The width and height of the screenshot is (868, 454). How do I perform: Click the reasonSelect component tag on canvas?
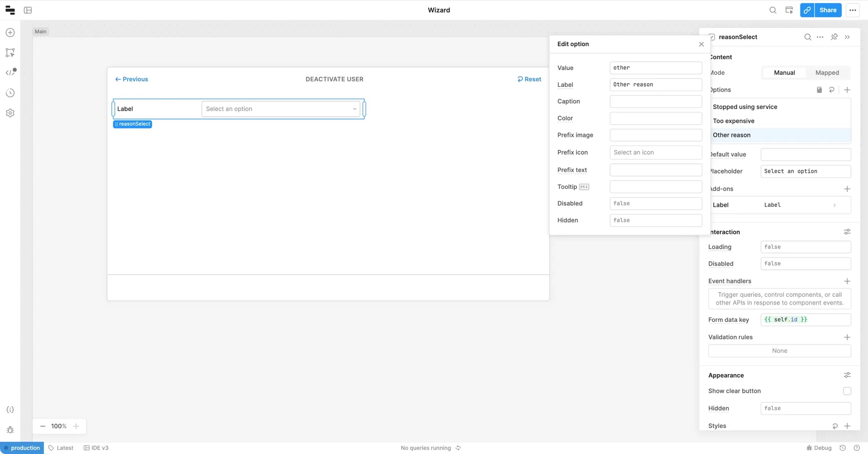click(x=133, y=124)
